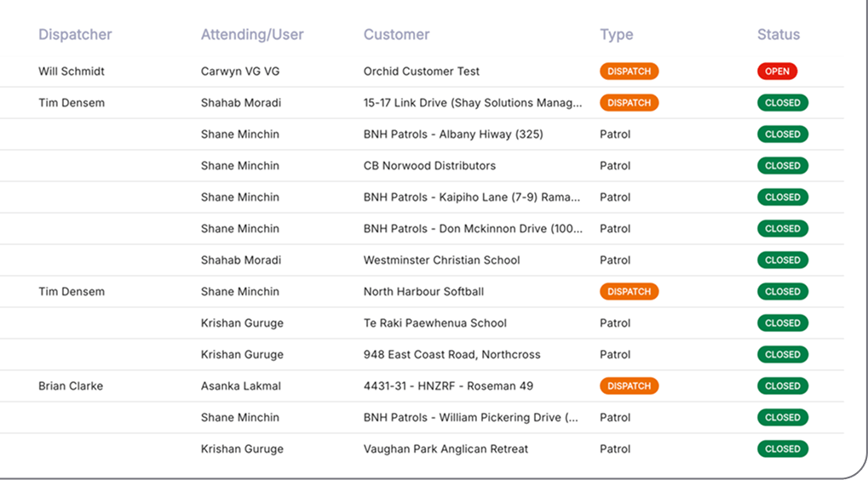Click CLOSED status for 948 East Coast Road

(x=783, y=355)
